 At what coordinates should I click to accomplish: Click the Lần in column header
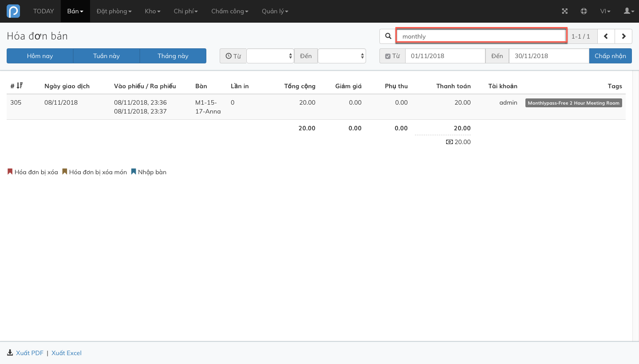click(240, 86)
